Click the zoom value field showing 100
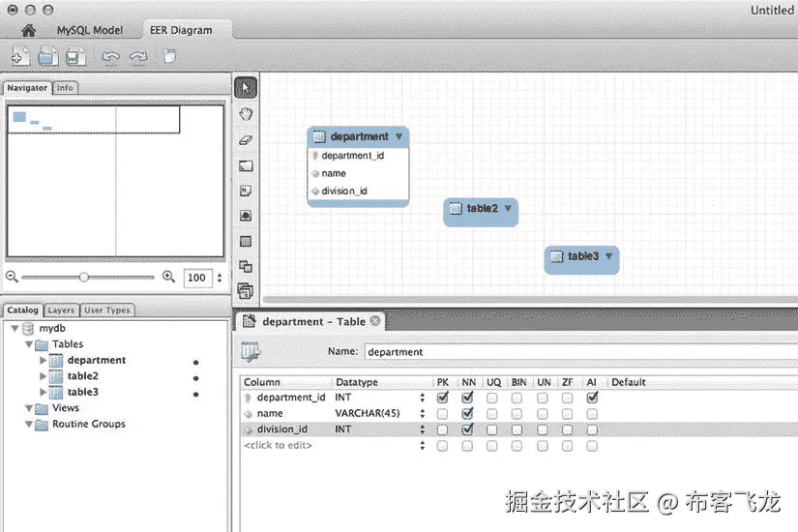The width and height of the screenshot is (798, 532). tap(197, 278)
